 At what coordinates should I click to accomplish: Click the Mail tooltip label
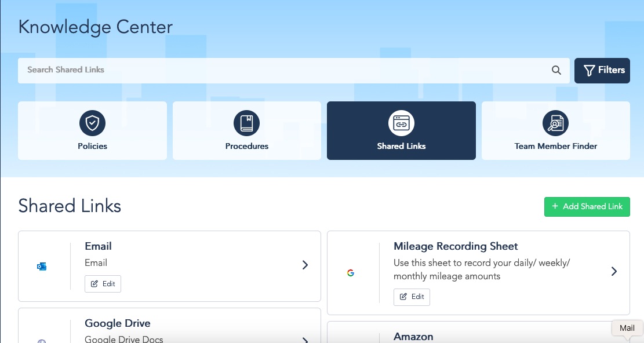click(x=627, y=329)
